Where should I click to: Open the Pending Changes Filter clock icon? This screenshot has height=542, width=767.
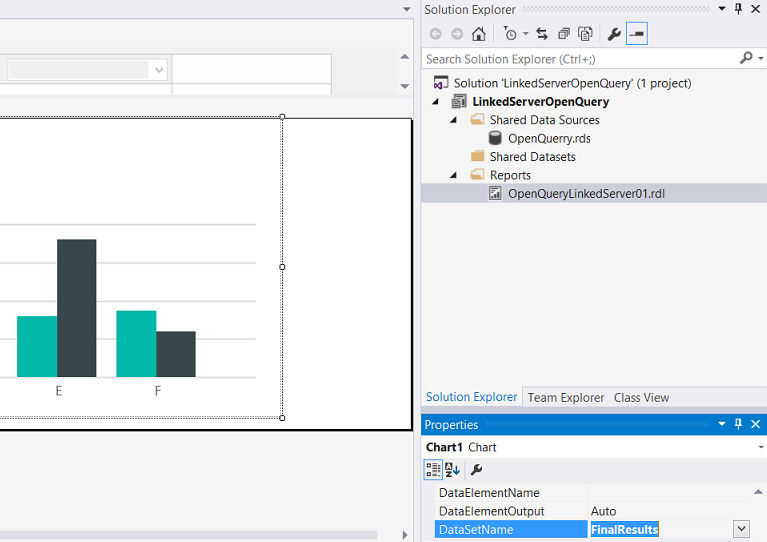pyautogui.click(x=510, y=34)
